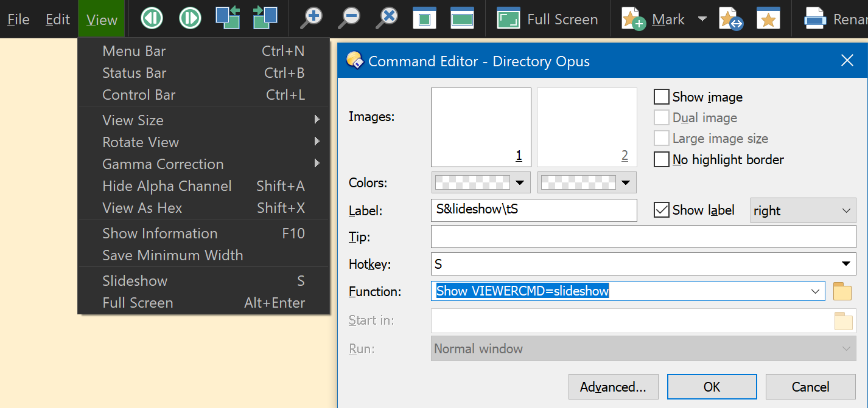Enable No highlight border checkbox
This screenshot has height=408, width=868.
[661, 159]
